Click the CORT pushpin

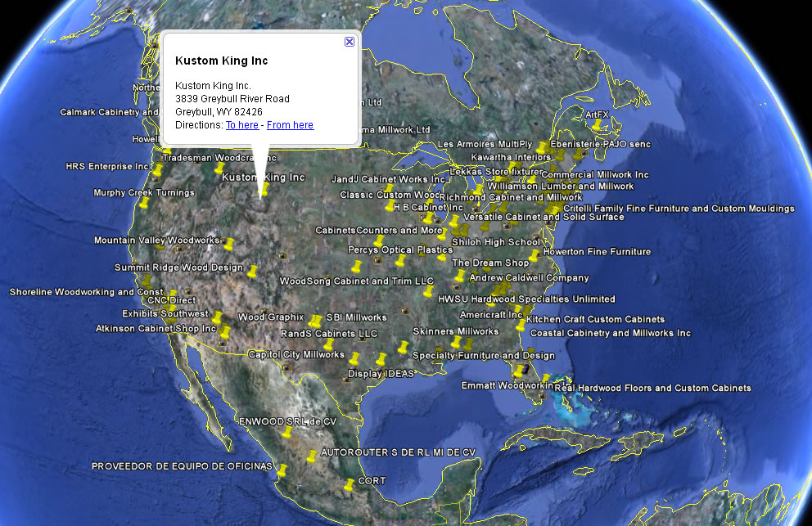(x=349, y=485)
